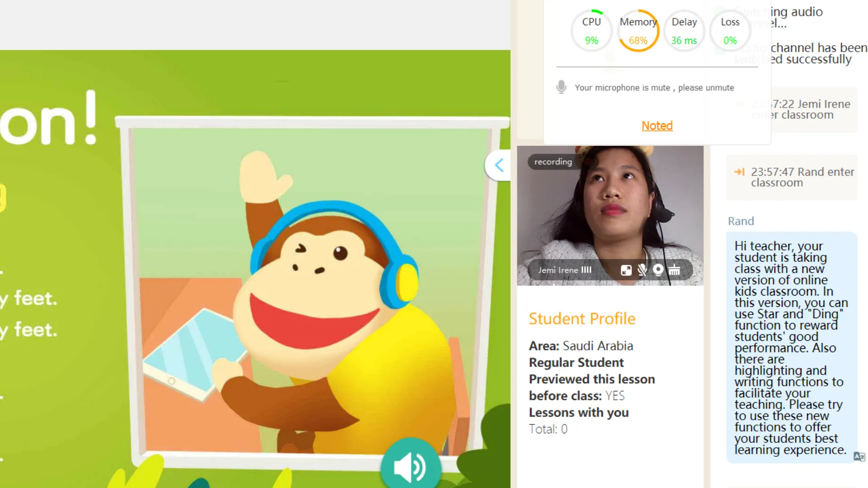
Task: Click the '23:57:47 Rand enter classroom' log entry
Action: click(x=792, y=177)
